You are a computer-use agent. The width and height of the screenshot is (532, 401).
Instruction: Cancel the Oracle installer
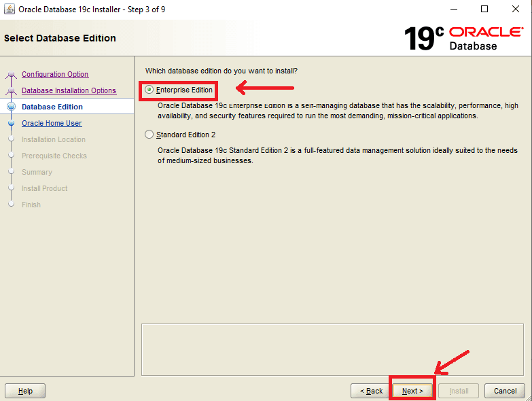click(x=505, y=391)
